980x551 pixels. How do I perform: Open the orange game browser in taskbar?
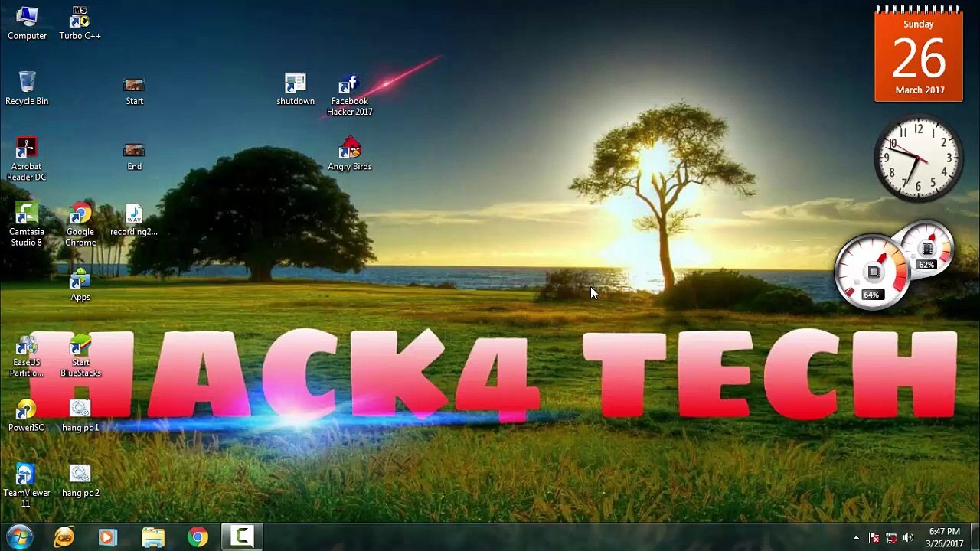[x=64, y=537]
